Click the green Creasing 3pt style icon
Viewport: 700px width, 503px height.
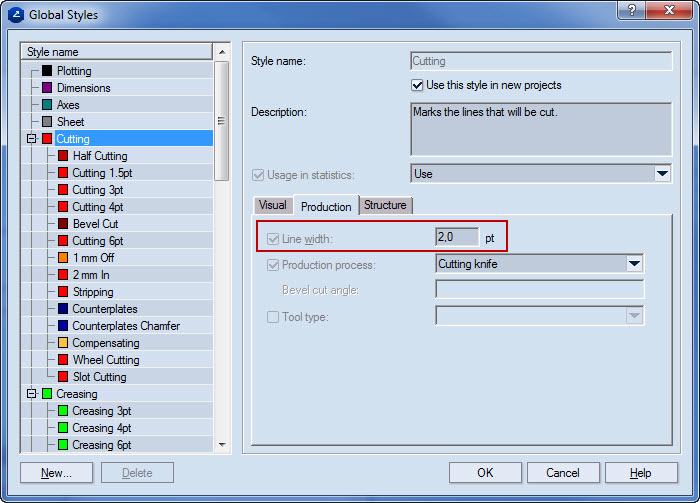coord(63,411)
